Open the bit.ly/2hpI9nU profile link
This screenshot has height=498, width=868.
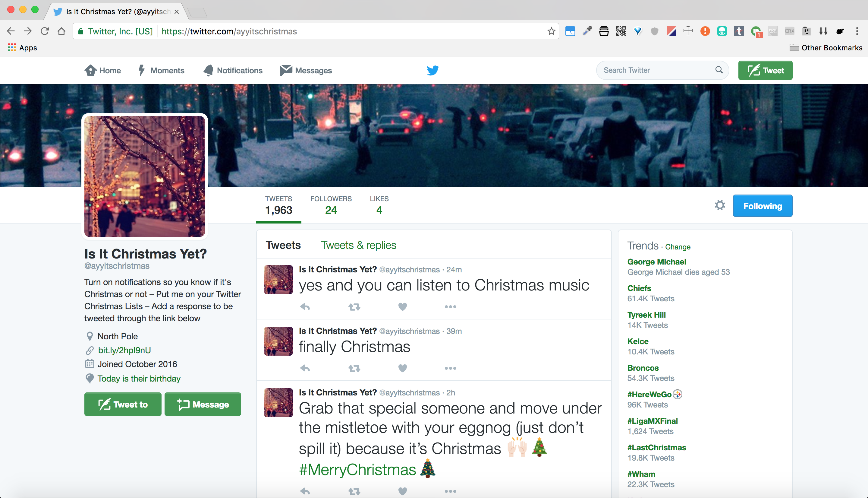click(124, 350)
